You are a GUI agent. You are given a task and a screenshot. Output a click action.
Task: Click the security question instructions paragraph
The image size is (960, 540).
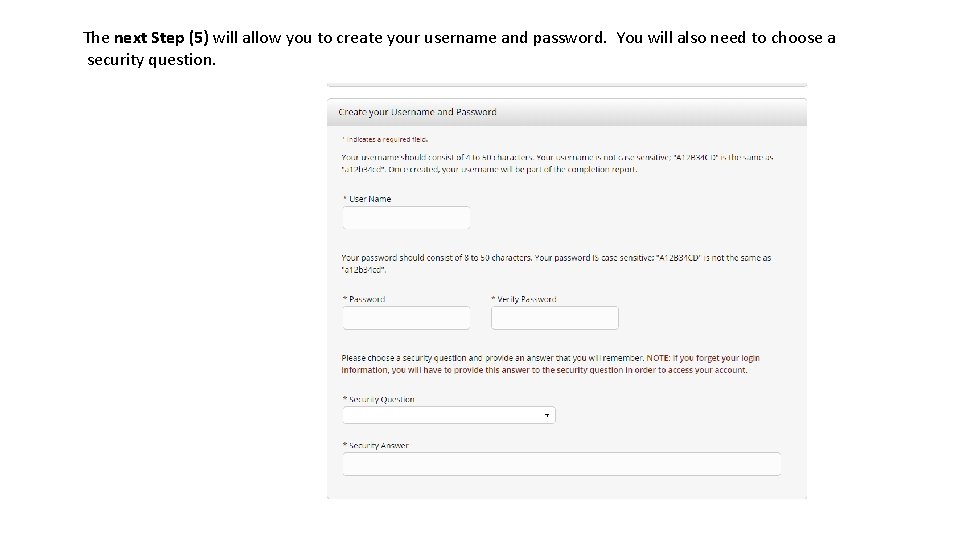coord(550,364)
